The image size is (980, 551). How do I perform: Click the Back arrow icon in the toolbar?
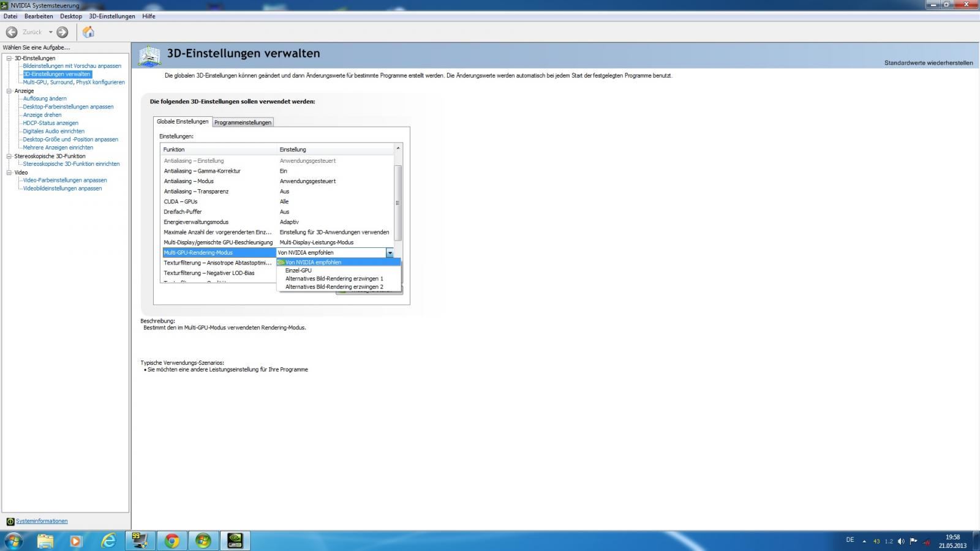12,32
